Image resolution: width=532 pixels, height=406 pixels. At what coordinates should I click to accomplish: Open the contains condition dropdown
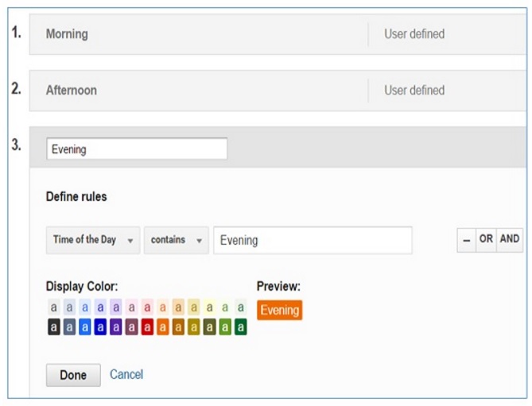(176, 240)
